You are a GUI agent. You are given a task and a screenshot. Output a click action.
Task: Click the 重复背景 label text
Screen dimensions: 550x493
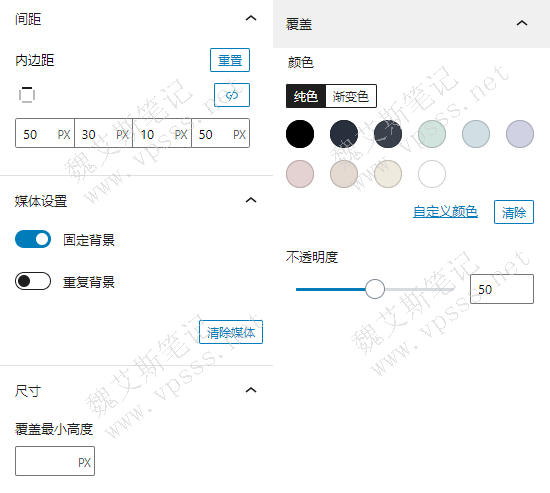point(89,282)
